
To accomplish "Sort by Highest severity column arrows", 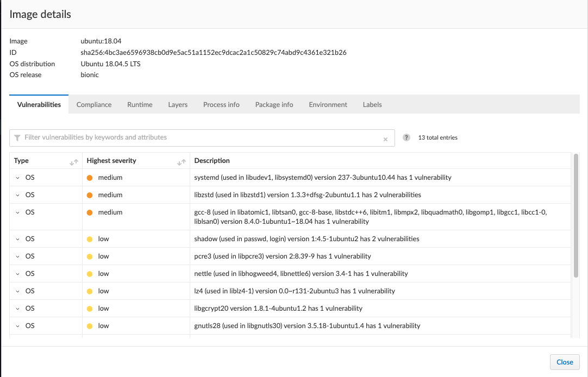I will tap(182, 162).
